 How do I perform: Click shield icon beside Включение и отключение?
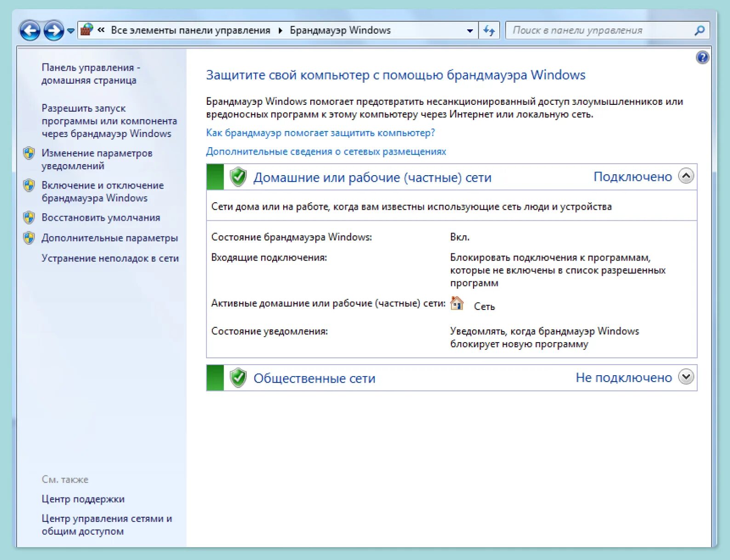click(29, 185)
